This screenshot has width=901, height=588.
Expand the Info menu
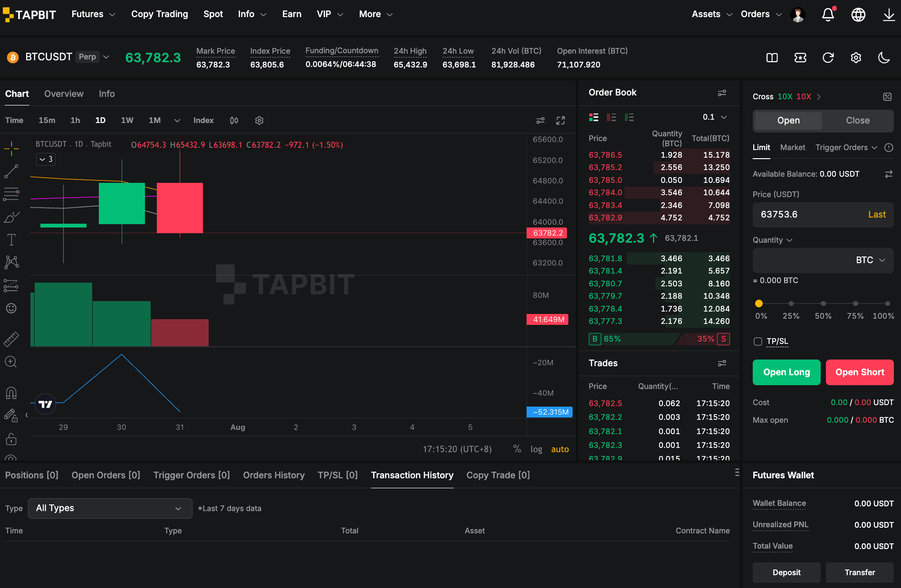tap(252, 14)
